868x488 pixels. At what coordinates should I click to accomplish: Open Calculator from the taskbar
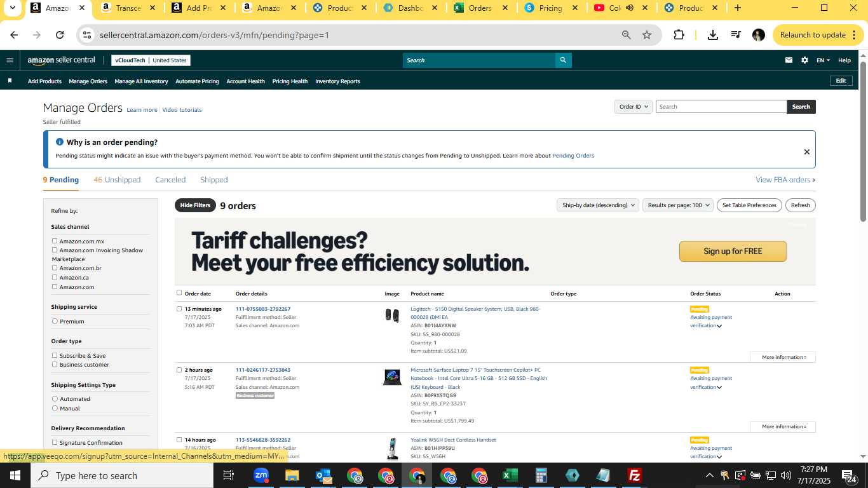[x=541, y=475]
